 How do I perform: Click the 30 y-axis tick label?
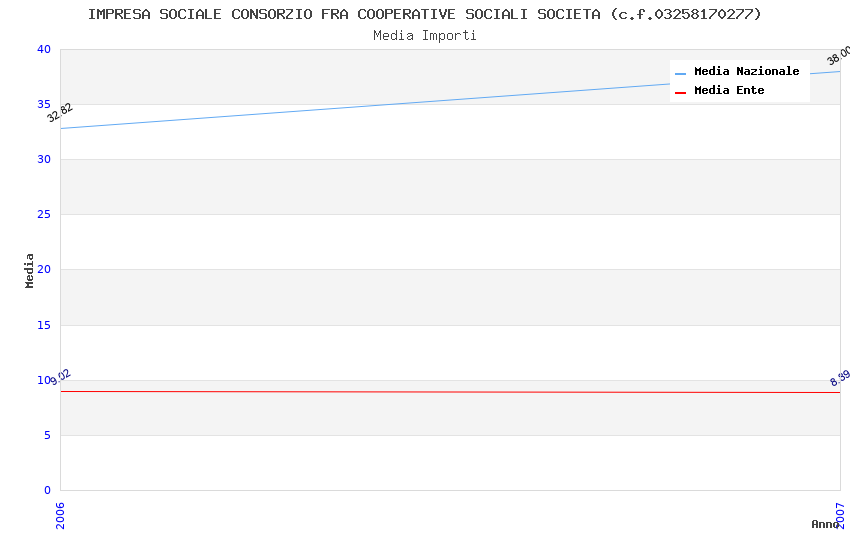pos(44,159)
